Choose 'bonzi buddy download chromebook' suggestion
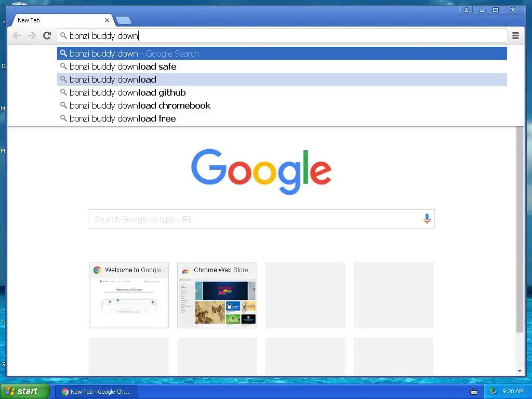The width and height of the screenshot is (532, 399). coord(282,105)
